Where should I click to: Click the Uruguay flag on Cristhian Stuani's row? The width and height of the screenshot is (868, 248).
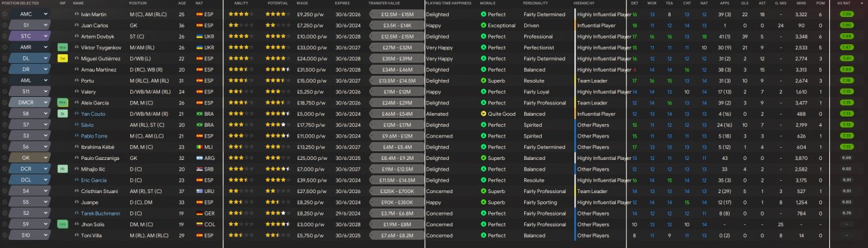pyautogui.click(x=199, y=192)
